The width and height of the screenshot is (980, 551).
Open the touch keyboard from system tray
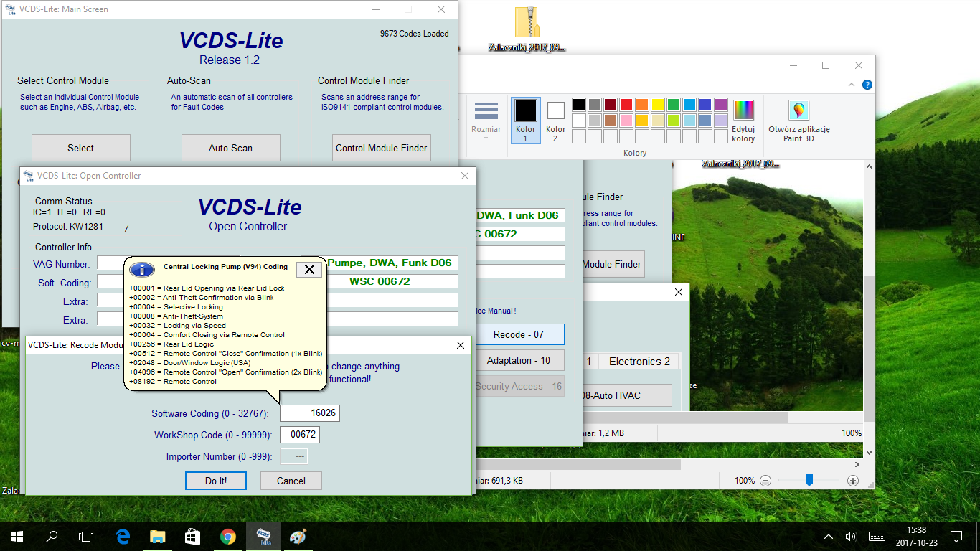coord(877,537)
